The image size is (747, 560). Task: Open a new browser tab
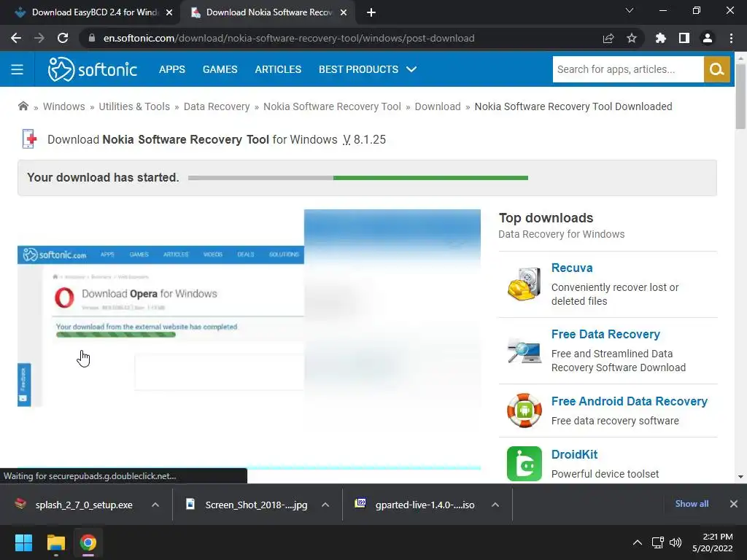pos(371,12)
